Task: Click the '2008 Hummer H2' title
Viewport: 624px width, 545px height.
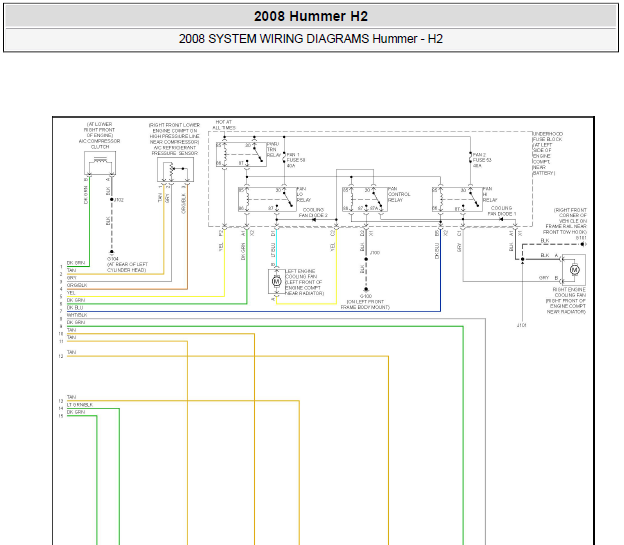Action: 311,16
